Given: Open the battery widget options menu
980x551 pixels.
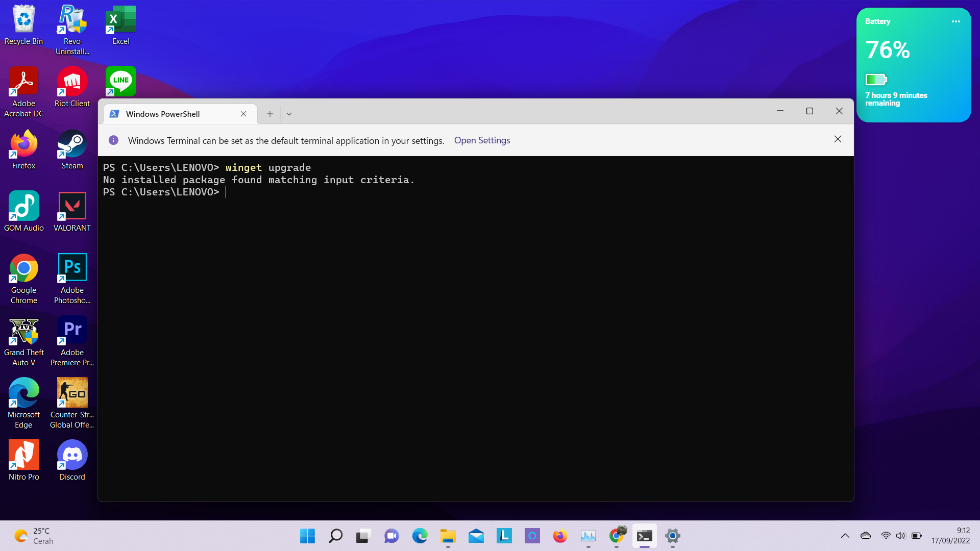Looking at the screenshot, I should point(956,21).
